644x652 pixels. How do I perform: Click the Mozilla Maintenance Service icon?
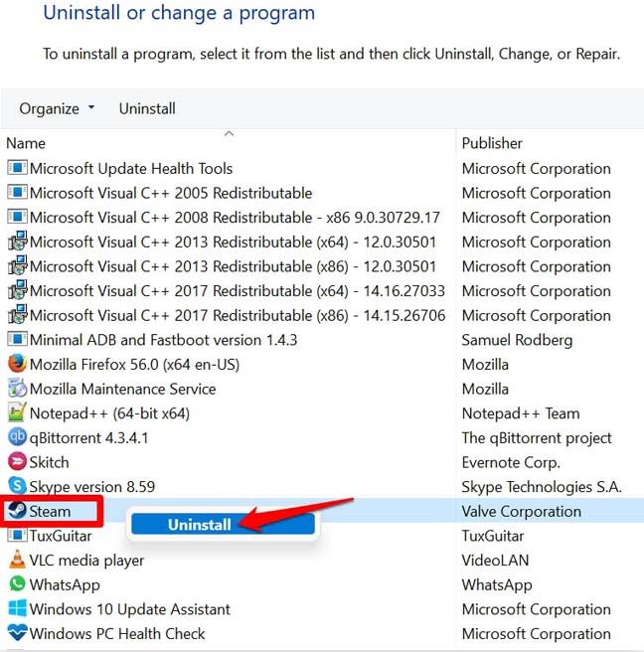pyautogui.click(x=17, y=388)
